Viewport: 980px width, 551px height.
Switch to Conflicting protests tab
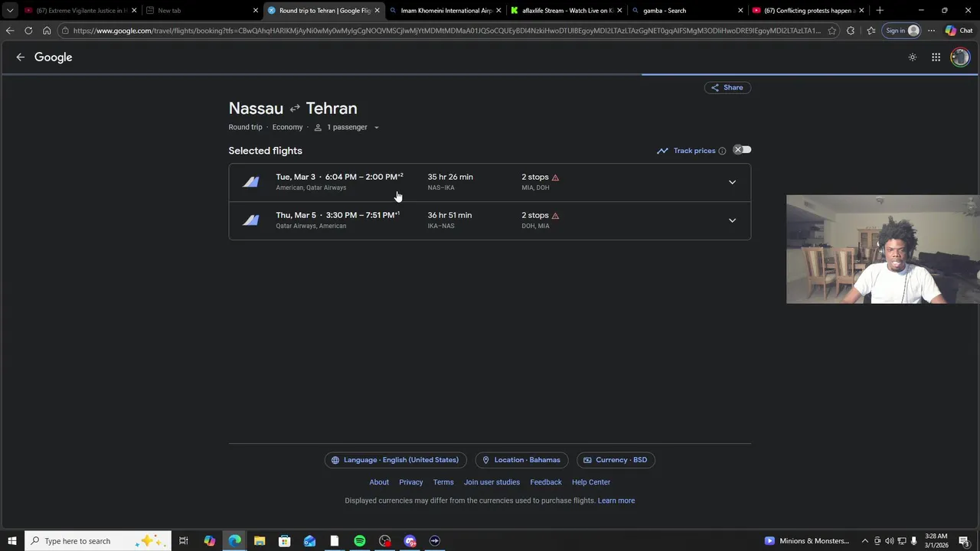pyautogui.click(x=807, y=11)
